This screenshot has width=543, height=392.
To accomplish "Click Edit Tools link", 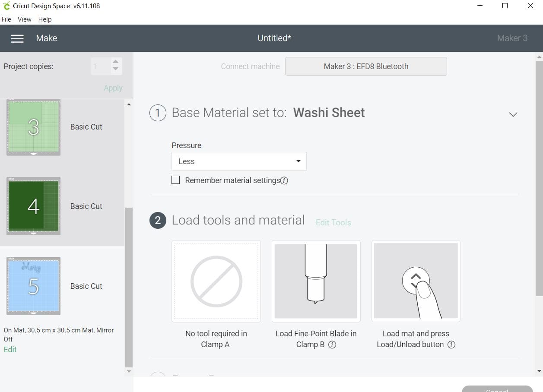I will pyautogui.click(x=333, y=223).
